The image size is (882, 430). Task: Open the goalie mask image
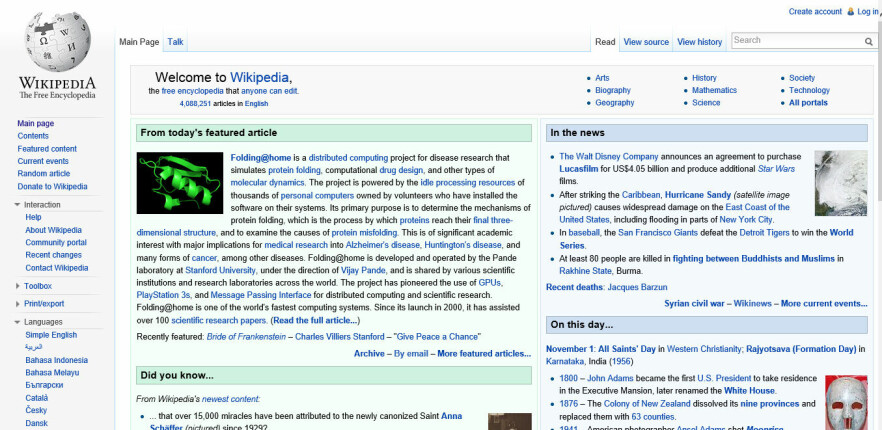846,402
